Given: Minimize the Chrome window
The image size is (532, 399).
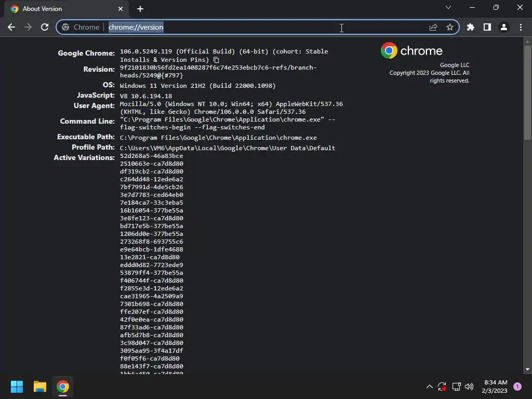Looking at the screenshot, I should [472, 7].
